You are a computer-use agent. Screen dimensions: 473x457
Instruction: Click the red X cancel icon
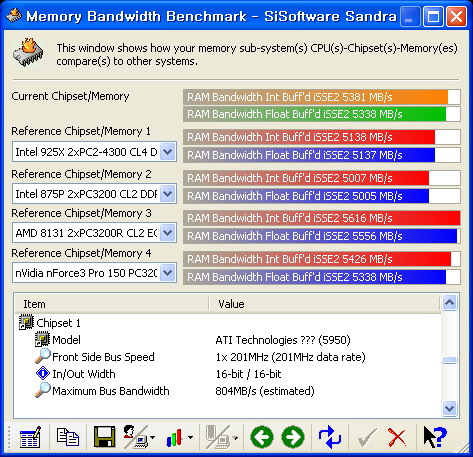coord(397,437)
